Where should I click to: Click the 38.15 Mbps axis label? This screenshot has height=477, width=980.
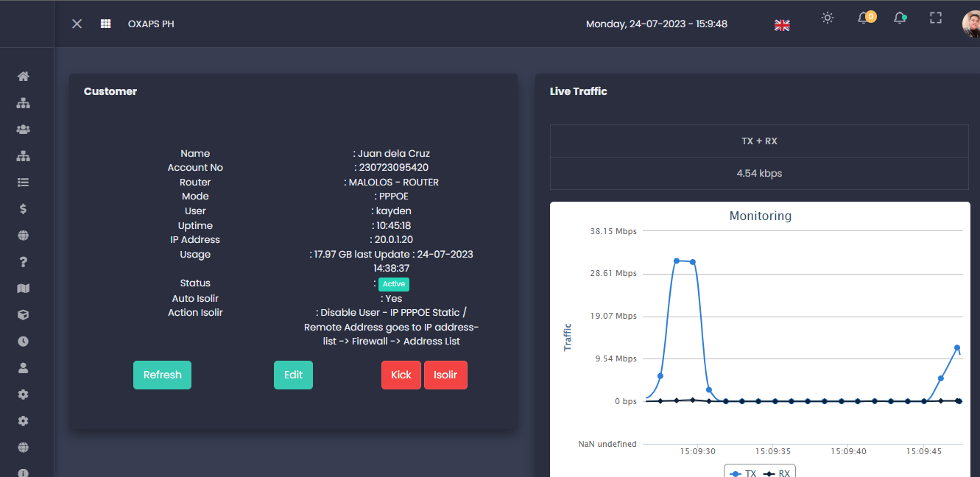[613, 231]
